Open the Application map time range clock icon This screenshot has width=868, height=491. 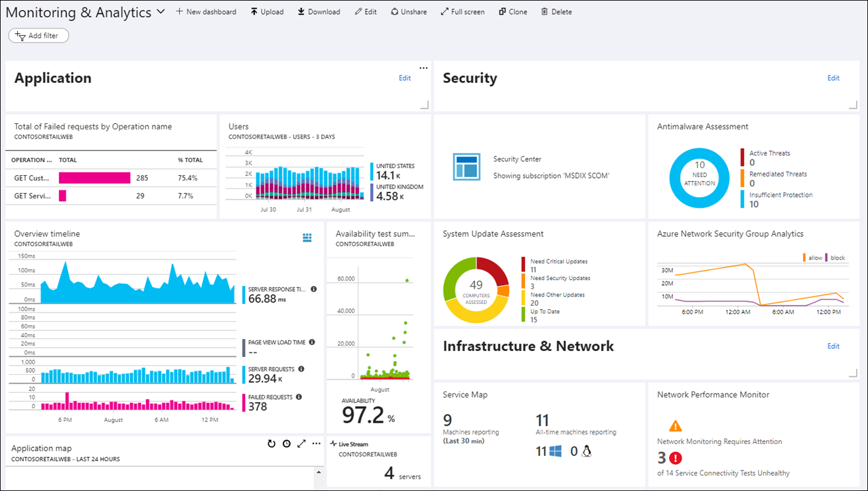tap(287, 444)
